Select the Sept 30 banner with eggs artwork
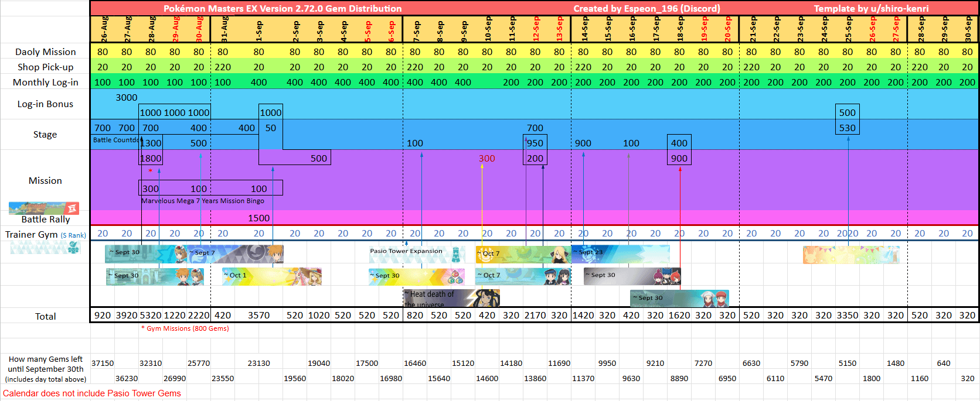 click(417, 276)
